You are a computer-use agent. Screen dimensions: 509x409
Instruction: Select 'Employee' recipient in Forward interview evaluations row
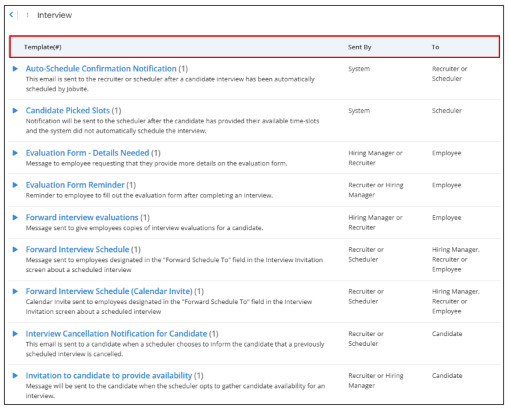click(x=447, y=217)
